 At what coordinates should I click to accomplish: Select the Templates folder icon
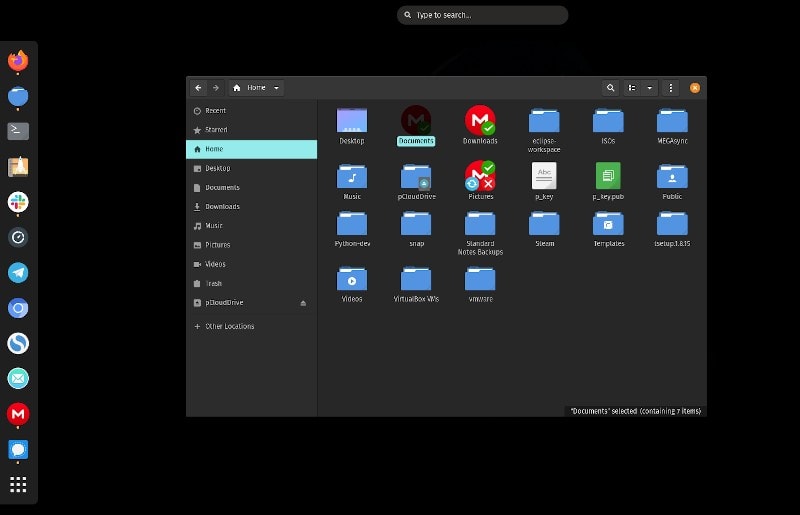pos(608,224)
